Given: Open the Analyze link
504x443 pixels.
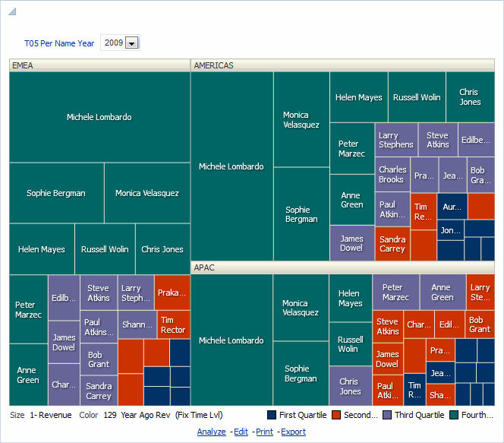Looking at the screenshot, I should tap(211, 432).
